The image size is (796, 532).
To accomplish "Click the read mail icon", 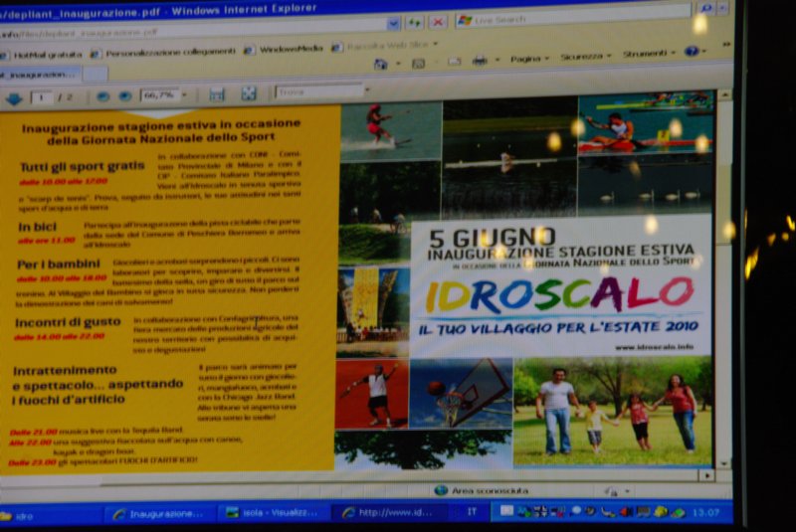I will [x=454, y=62].
